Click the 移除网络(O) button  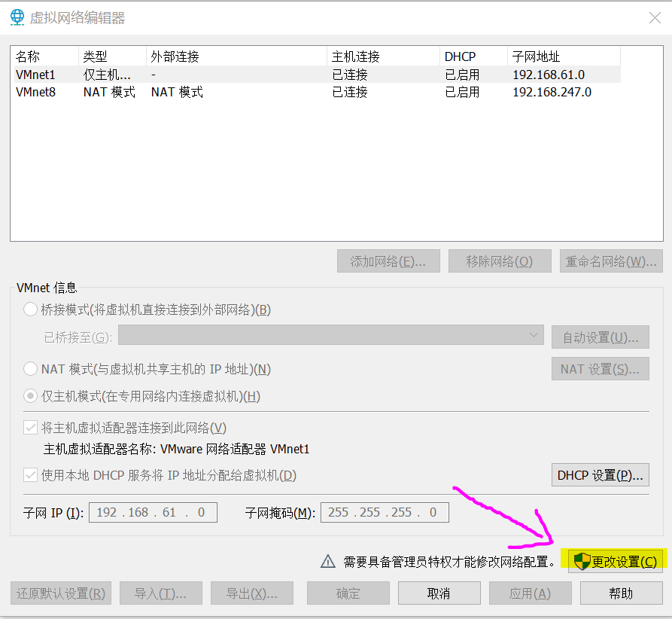pos(500,261)
